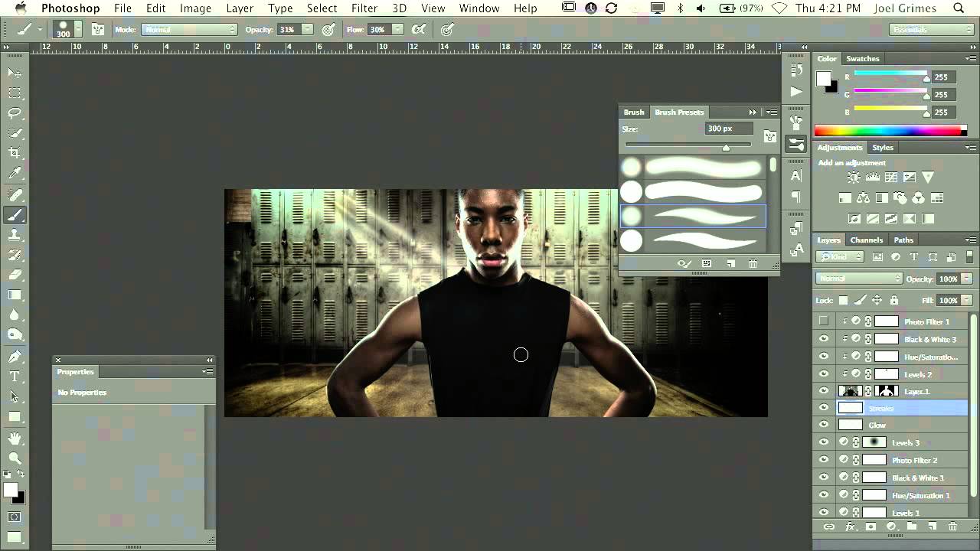Viewport: 980px width, 551px height.
Task: Select the Lasso tool
Action: (x=15, y=113)
